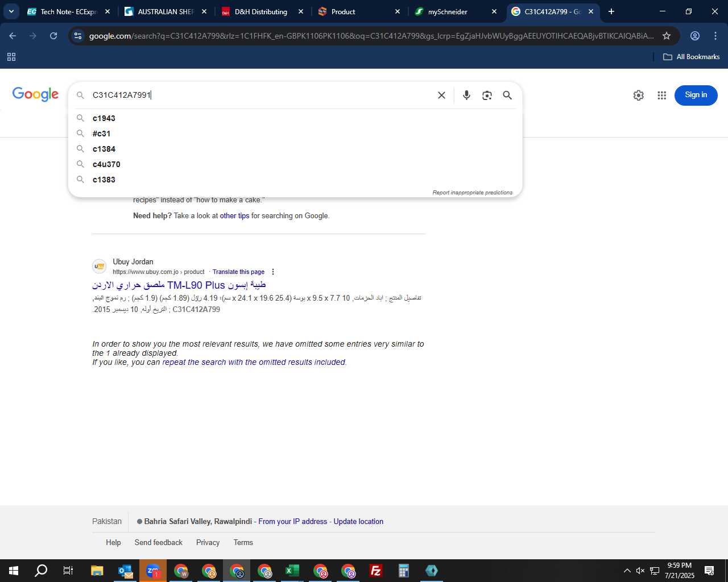Open Excel from taskbar
This screenshot has width=728, height=582.
pyautogui.click(x=292, y=571)
